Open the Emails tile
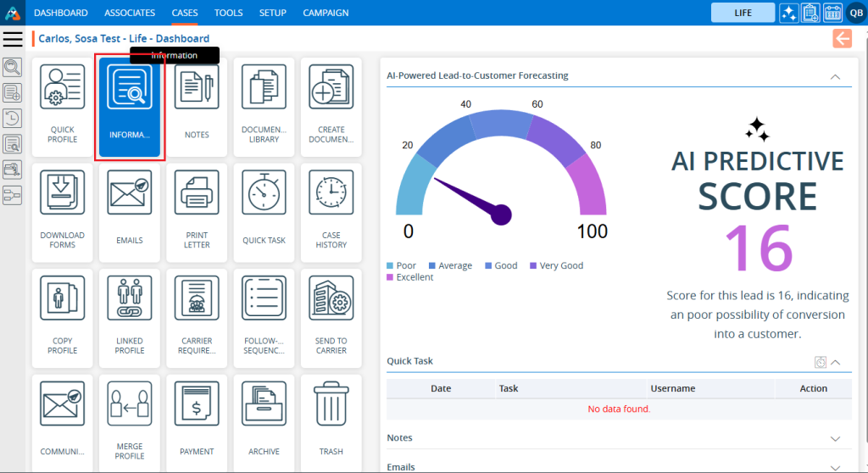 tap(129, 212)
